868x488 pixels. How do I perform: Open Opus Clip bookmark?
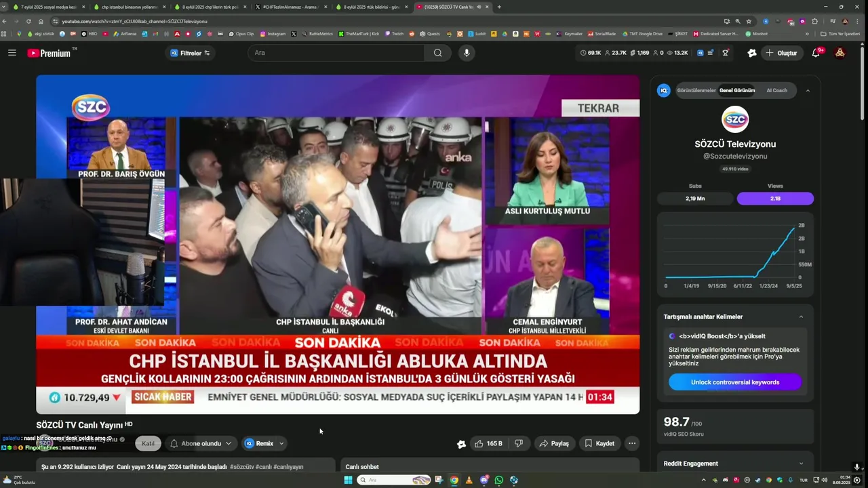241,33
